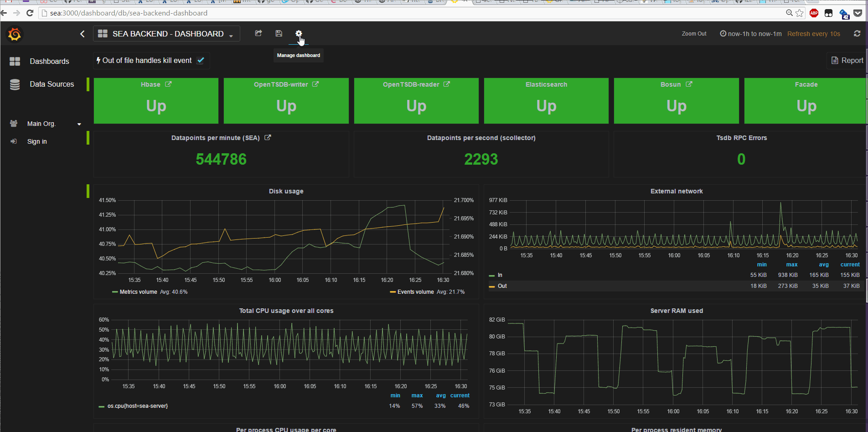Click the Report button
The width and height of the screenshot is (868, 432).
[847, 60]
